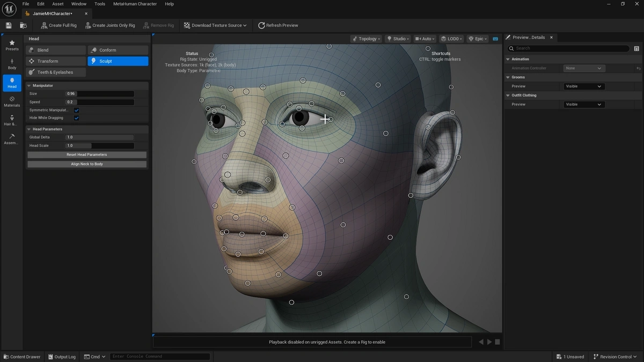This screenshot has height=362, width=644.
Task: Click Refresh Preview in the toolbar
Action: [x=278, y=25]
